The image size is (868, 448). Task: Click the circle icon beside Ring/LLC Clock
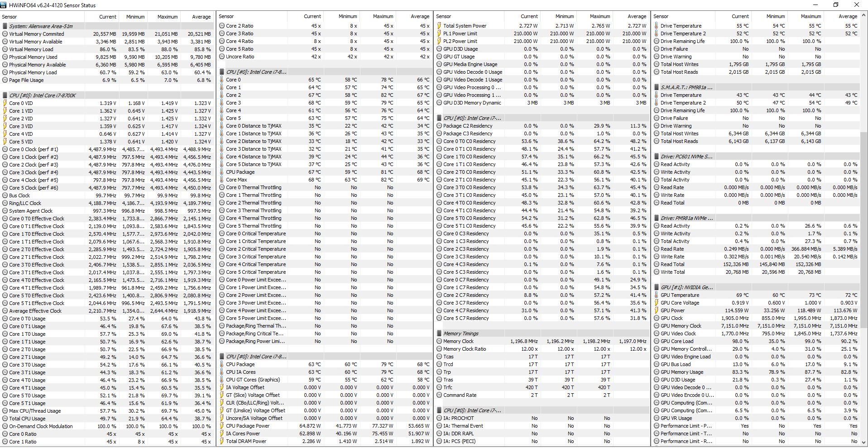tap(5, 203)
